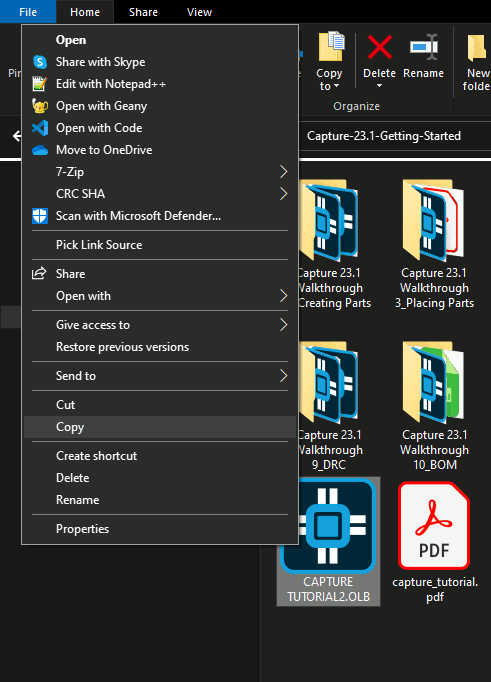Choose Open with Code menu entry
This screenshot has height=682, width=491.
click(160, 128)
